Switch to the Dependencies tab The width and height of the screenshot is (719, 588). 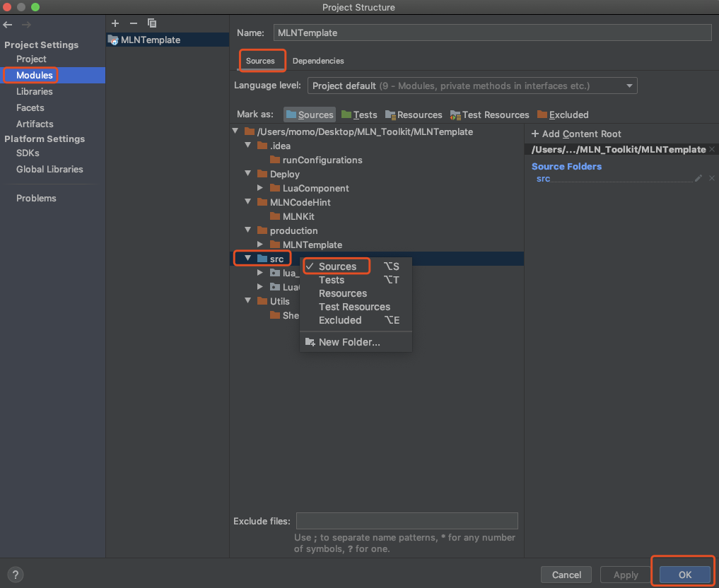coord(318,61)
